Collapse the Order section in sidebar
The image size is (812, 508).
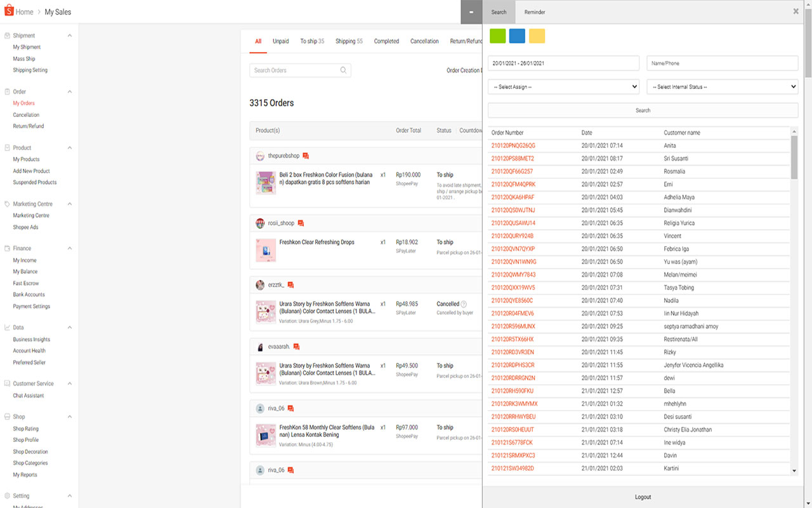coord(69,91)
